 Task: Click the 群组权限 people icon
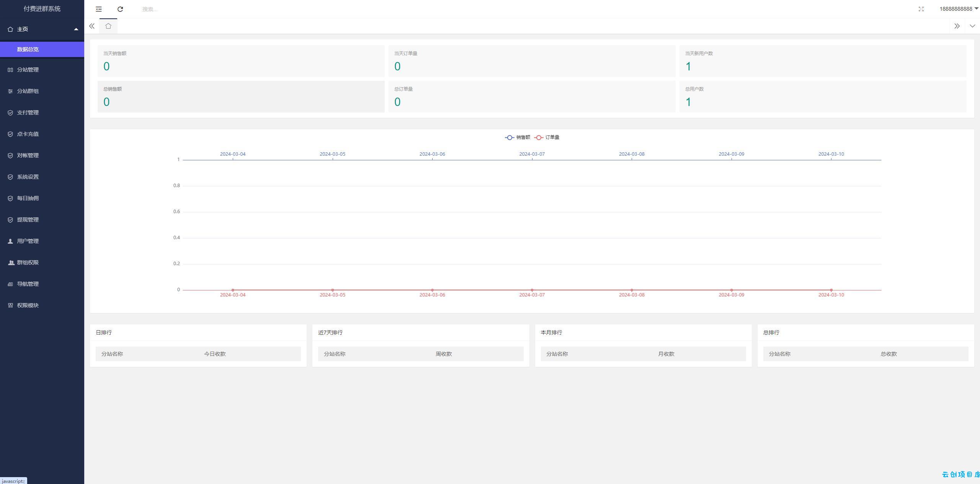[x=11, y=262]
